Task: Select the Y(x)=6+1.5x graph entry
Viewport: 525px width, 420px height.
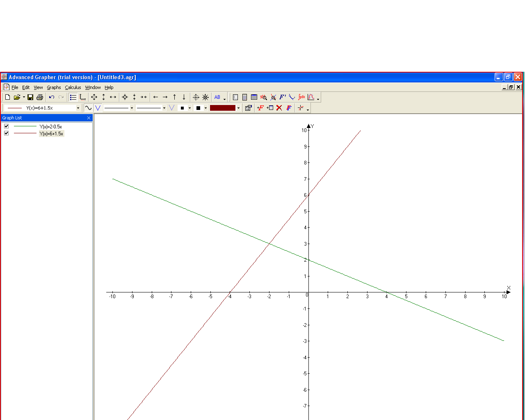Action: (x=51, y=134)
